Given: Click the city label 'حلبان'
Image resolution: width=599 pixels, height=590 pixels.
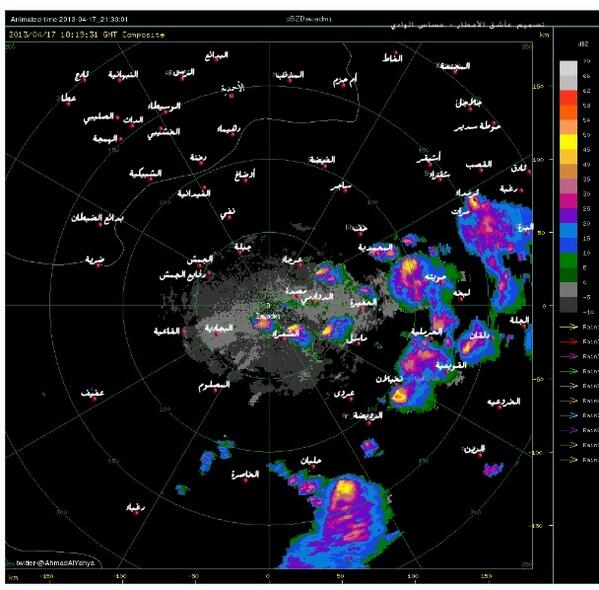Looking at the screenshot, I should coord(311,461).
